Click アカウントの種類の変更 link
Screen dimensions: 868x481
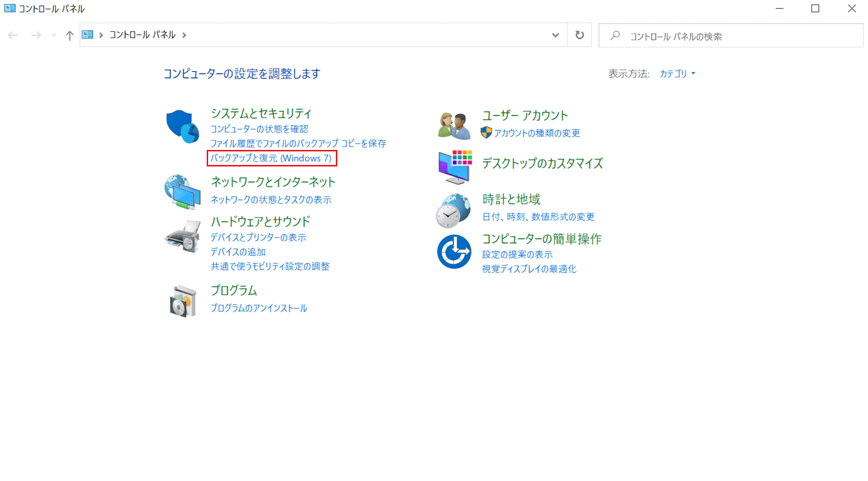click(537, 133)
